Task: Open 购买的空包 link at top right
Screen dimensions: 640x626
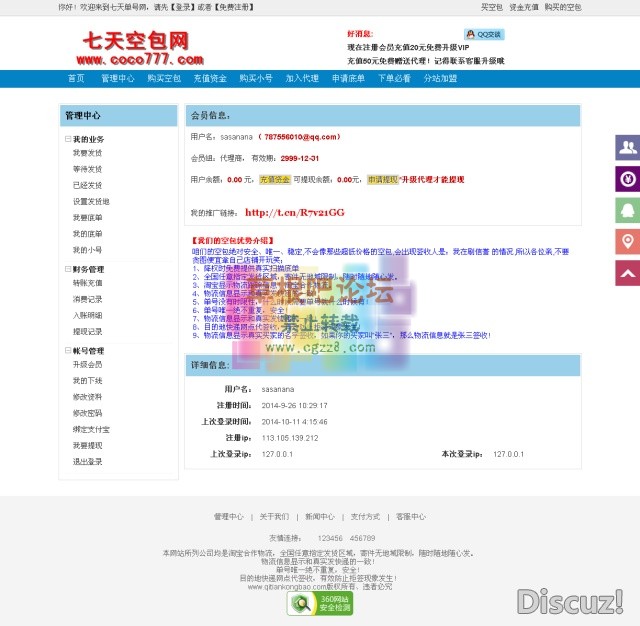Action: coord(563,7)
